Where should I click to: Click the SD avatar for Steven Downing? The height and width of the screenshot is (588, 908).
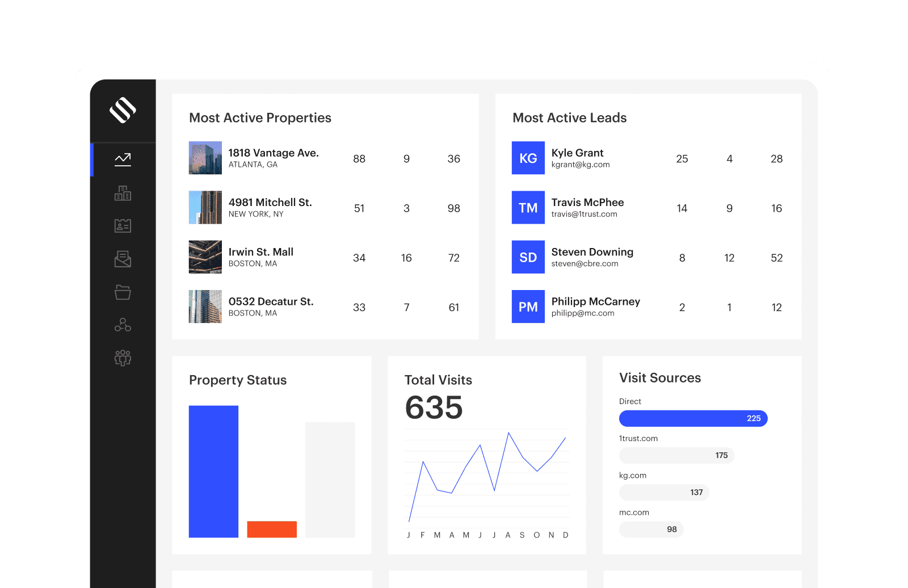[528, 257]
